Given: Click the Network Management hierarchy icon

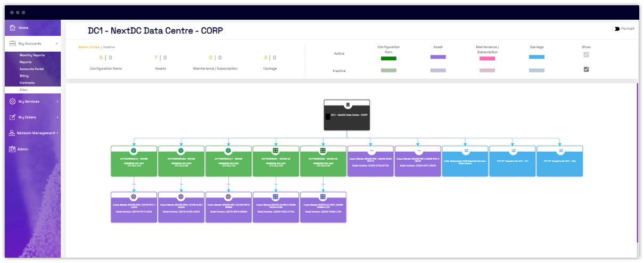Looking at the screenshot, I should click(12, 133).
